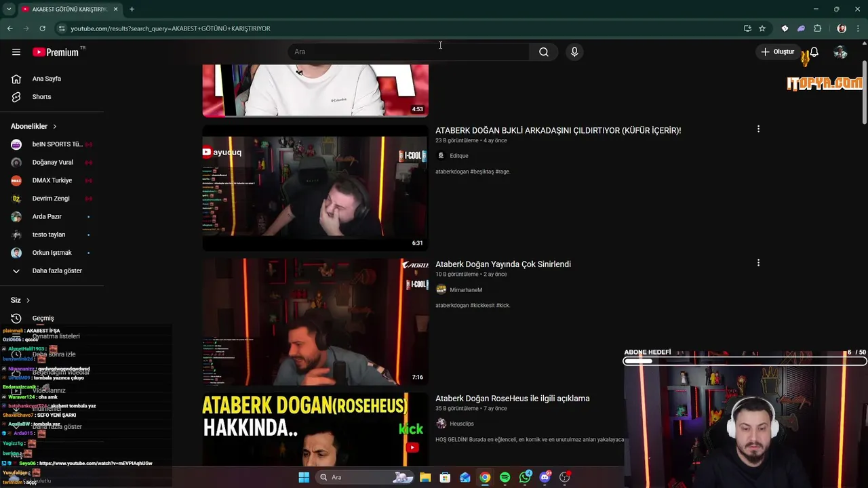This screenshot has width=868, height=488.
Task: Open the purple ghost extension
Action: [801, 28]
